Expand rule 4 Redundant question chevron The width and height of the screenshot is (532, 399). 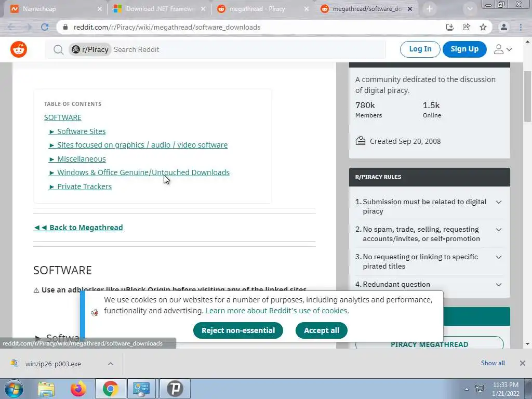click(498, 285)
